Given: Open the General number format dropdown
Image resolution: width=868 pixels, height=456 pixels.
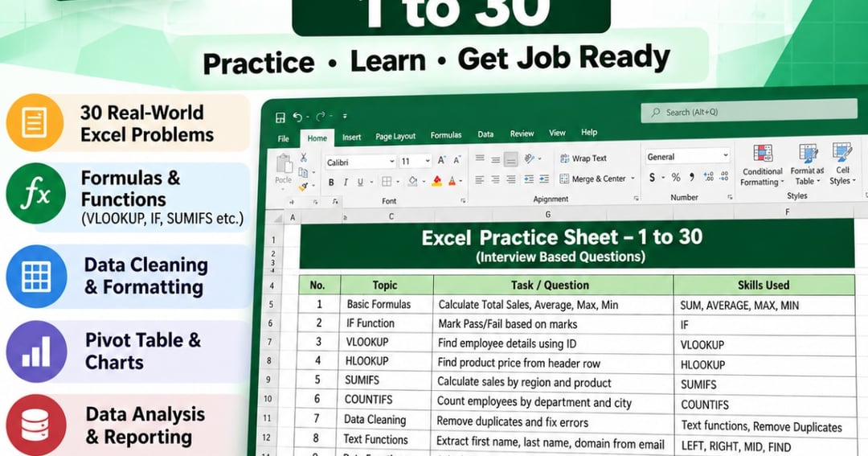Looking at the screenshot, I should click(725, 156).
